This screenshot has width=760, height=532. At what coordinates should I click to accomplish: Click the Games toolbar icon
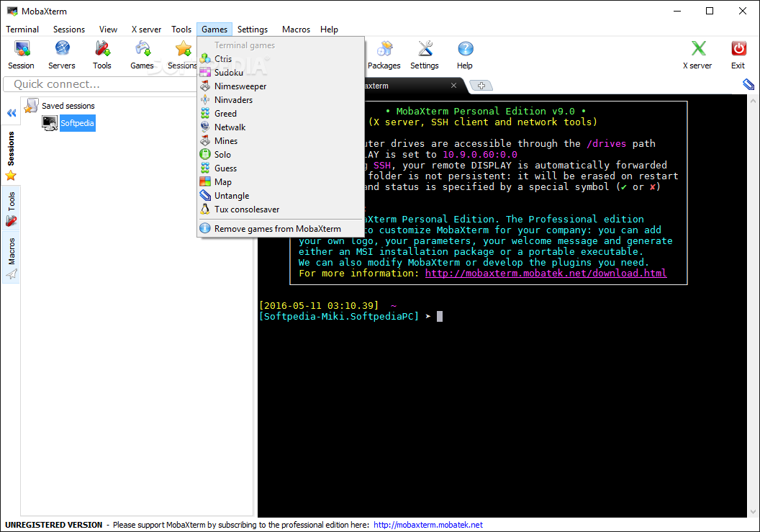142,49
